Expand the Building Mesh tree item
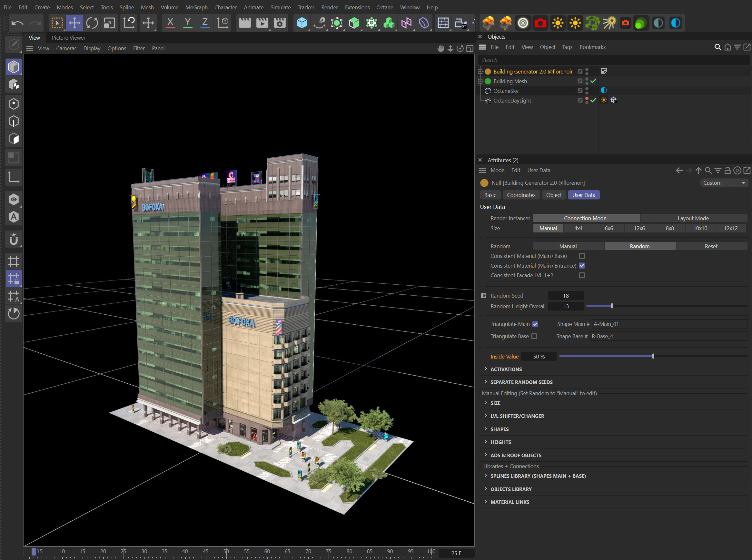752x560 pixels. (480, 81)
